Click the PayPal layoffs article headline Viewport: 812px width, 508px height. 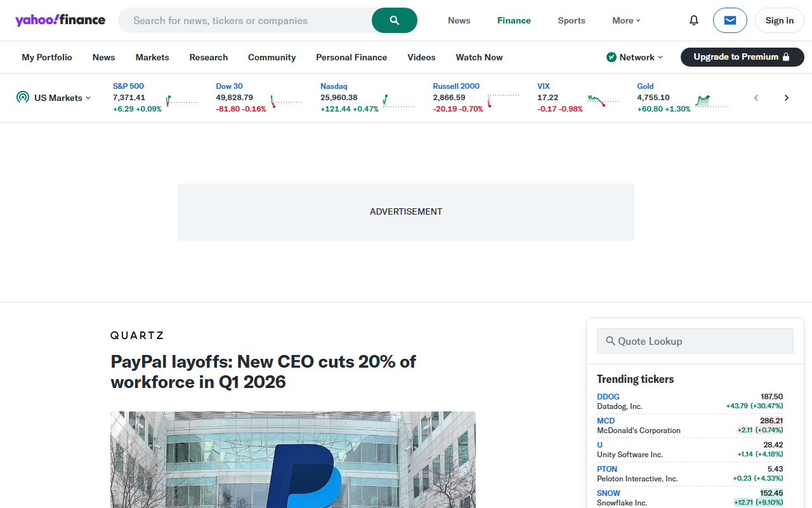coord(263,371)
